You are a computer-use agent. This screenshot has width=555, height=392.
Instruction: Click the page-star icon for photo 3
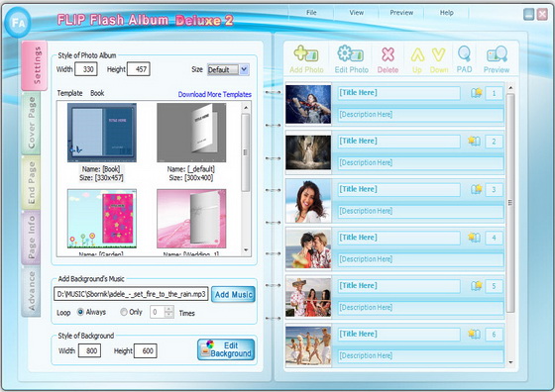[477, 189]
